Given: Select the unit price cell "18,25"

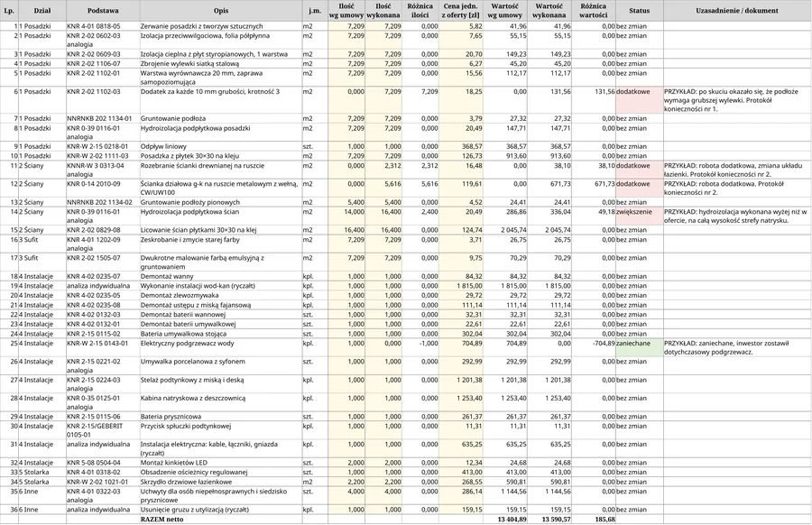Looking at the screenshot, I should point(460,100).
